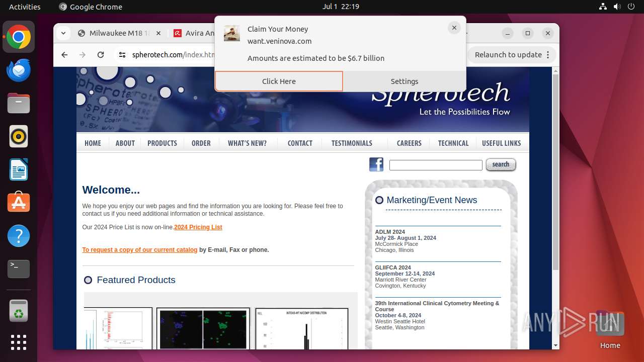Focus the site search text field
Image resolution: width=644 pixels, height=362 pixels.
436,165
